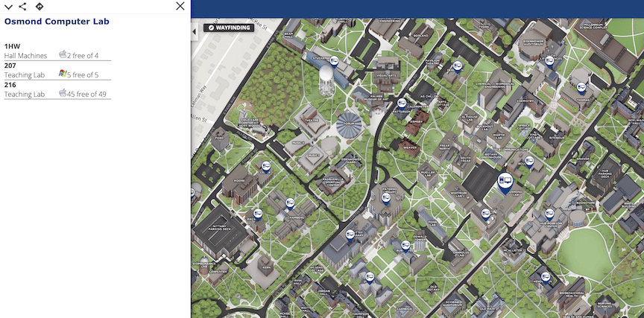
Task: Click the computer lab marker at Pattee Library
Action: (x=350, y=235)
